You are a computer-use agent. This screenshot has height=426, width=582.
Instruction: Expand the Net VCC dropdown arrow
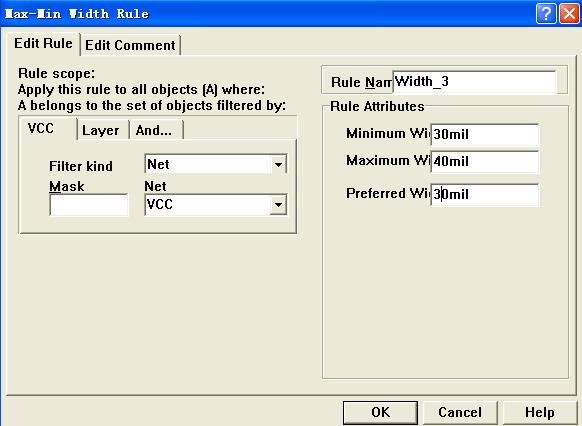click(278, 204)
